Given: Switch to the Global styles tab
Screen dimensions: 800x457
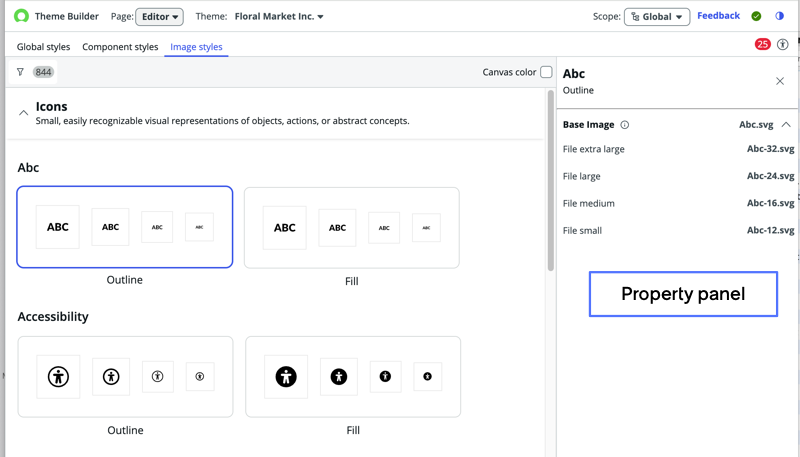Looking at the screenshot, I should pos(43,47).
